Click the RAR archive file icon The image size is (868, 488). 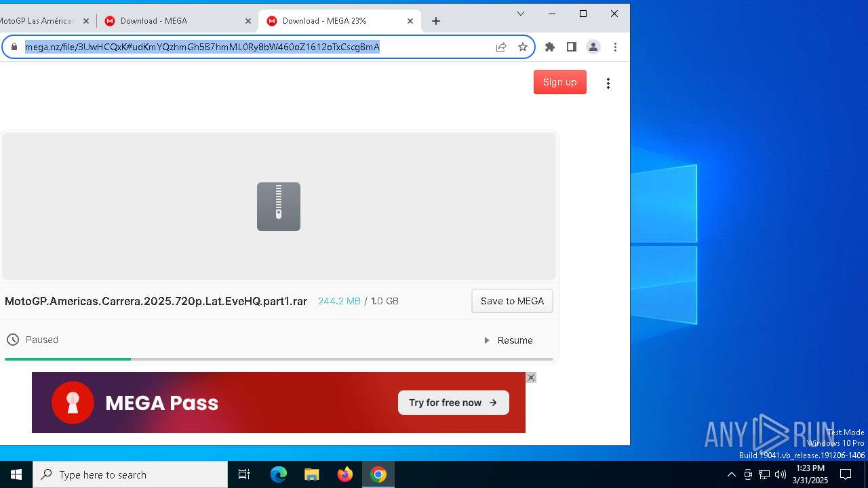(279, 207)
